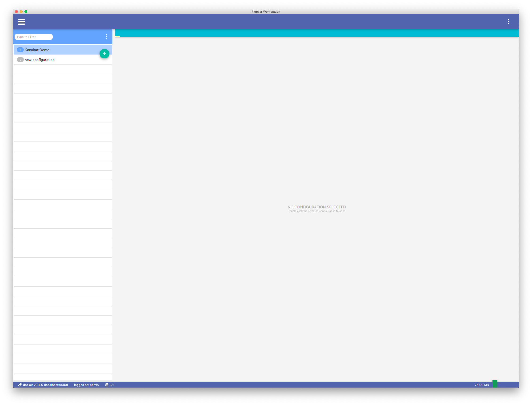
Task: Click the NO CONFIGURATION SELECTED message
Action: 316,207
